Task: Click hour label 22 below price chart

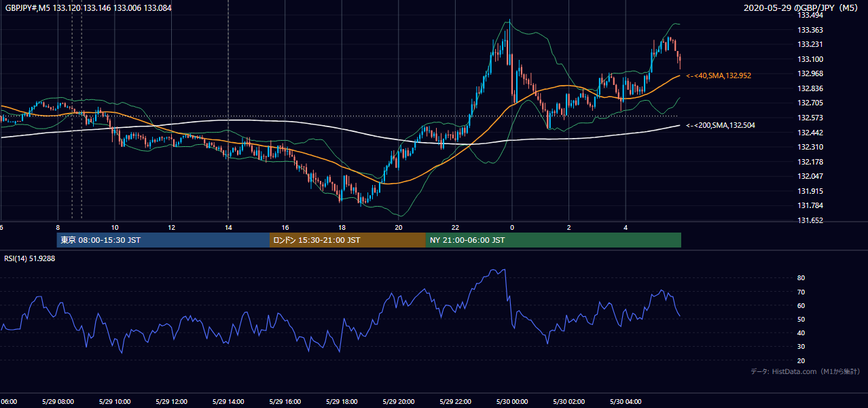Action: click(x=455, y=228)
